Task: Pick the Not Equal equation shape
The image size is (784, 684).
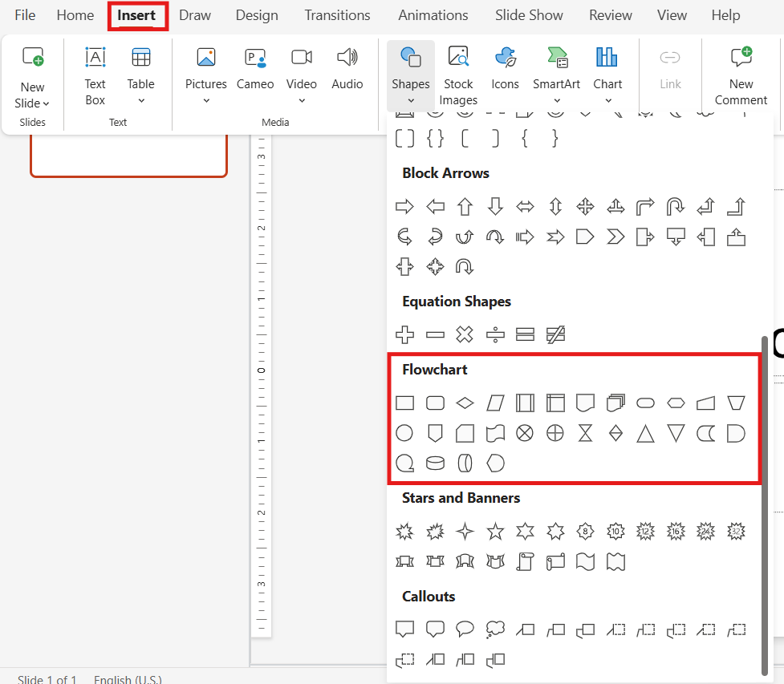Action: coord(555,334)
